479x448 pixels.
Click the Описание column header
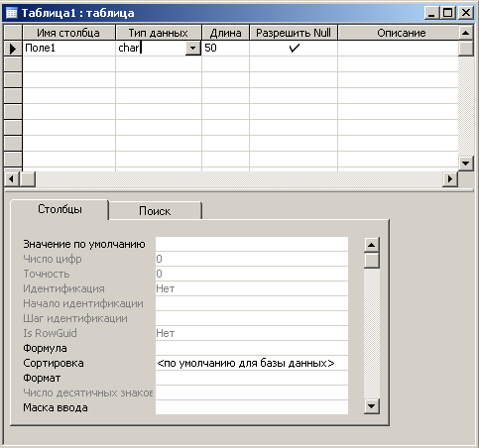coord(398,33)
